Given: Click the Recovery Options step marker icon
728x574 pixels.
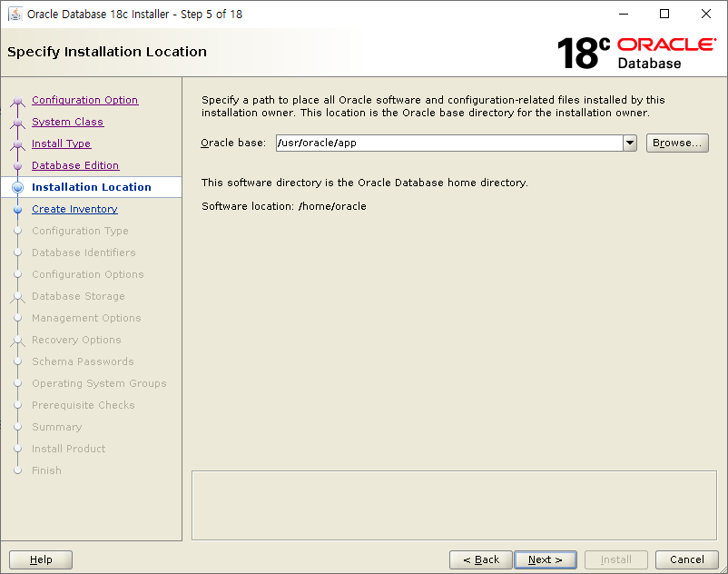Looking at the screenshot, I should click(17, 341).
